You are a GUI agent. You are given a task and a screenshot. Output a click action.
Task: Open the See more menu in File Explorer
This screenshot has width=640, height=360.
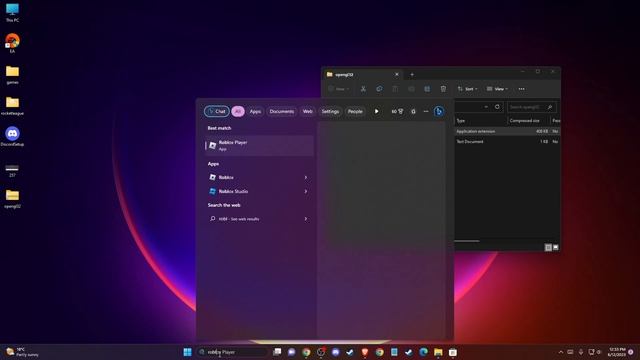(x=521, y=89)
